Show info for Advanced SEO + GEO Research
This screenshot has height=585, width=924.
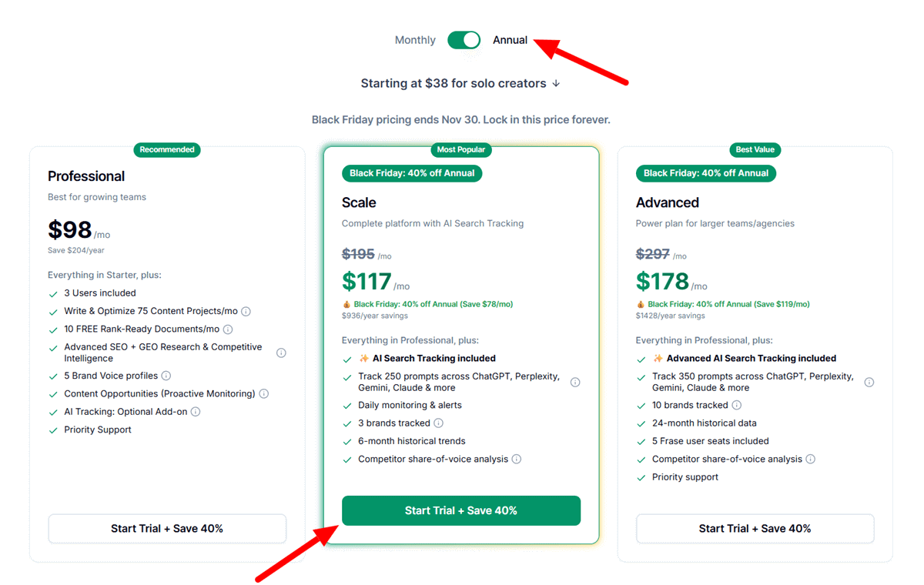[281, 353]
